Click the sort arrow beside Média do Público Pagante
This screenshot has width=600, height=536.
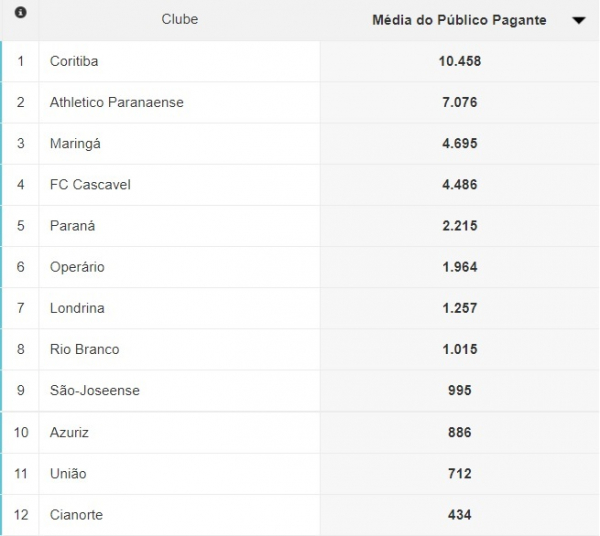579,20
